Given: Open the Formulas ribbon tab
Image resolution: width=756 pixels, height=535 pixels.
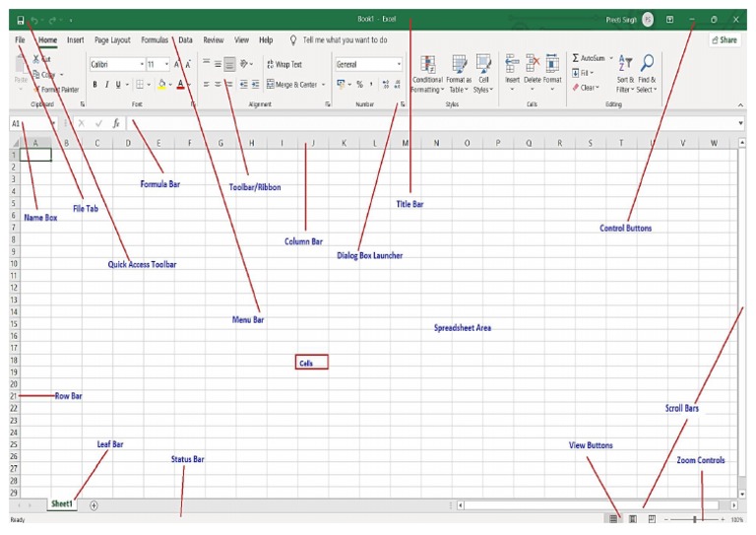Looking at the screenshot, I should tap(155, 40).
